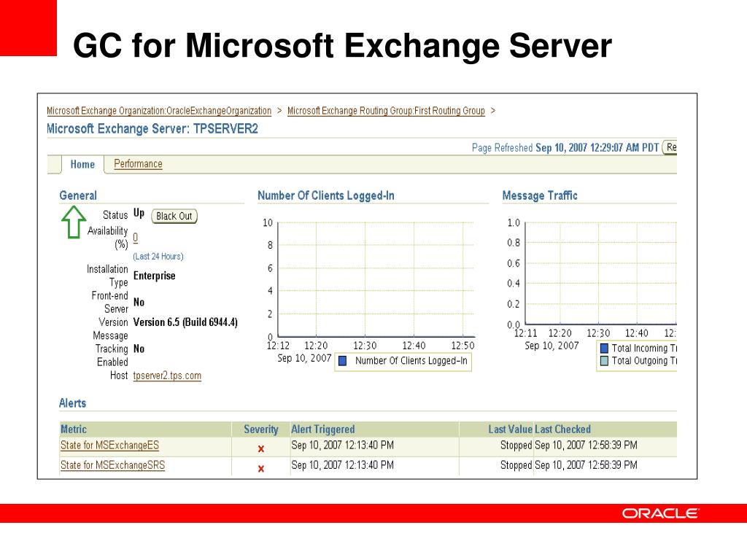747x560 pixels.
Task: Open State for MSExchangeSRS metric link
Action: [112, 465]
